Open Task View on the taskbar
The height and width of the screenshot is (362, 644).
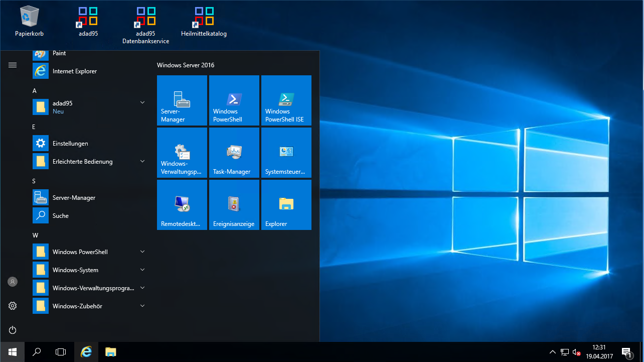click(61, 352)
